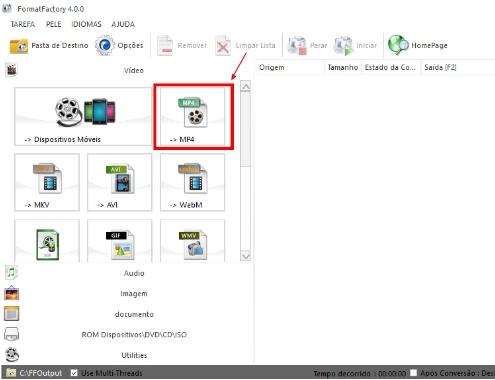Viewport: 495px width, 380px height.
Task: Click the video list scrollbar thumb
Action: coord(246,129)
